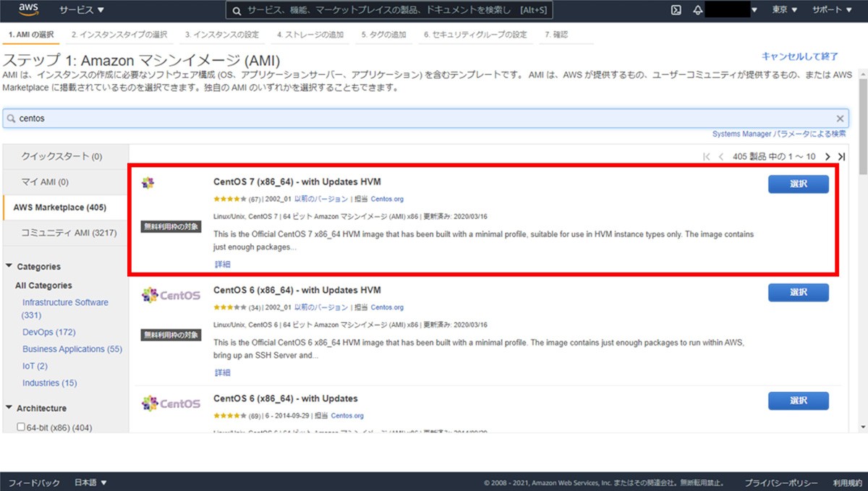This screenshot has width=868, height=491.
Task: Open 利用規約 footer link
Action: [x=846, y=482]
